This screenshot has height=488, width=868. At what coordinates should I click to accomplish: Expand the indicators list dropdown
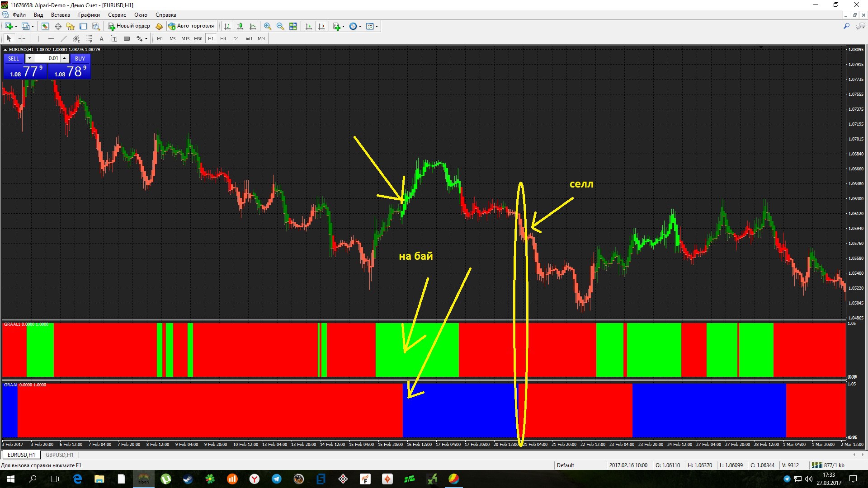[344, 26]
